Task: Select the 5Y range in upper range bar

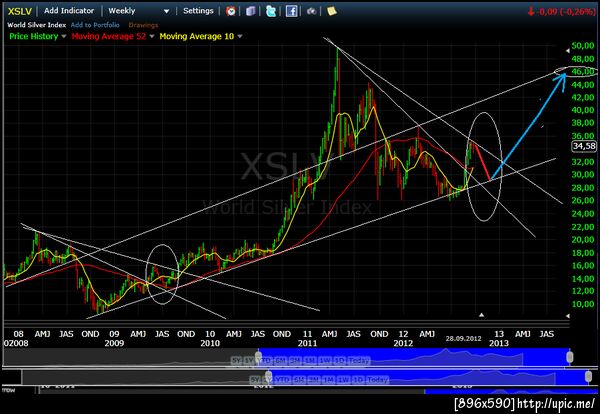Action: point(236,360)
